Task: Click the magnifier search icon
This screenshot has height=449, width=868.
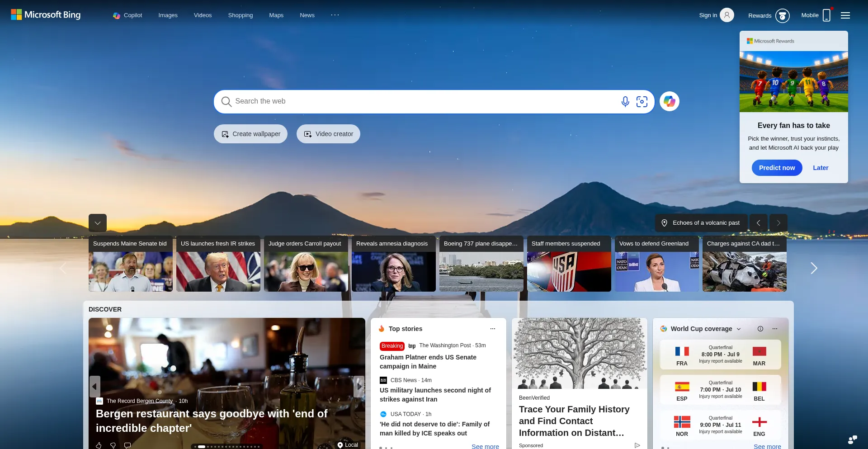Action: click(x=226, y=102)
